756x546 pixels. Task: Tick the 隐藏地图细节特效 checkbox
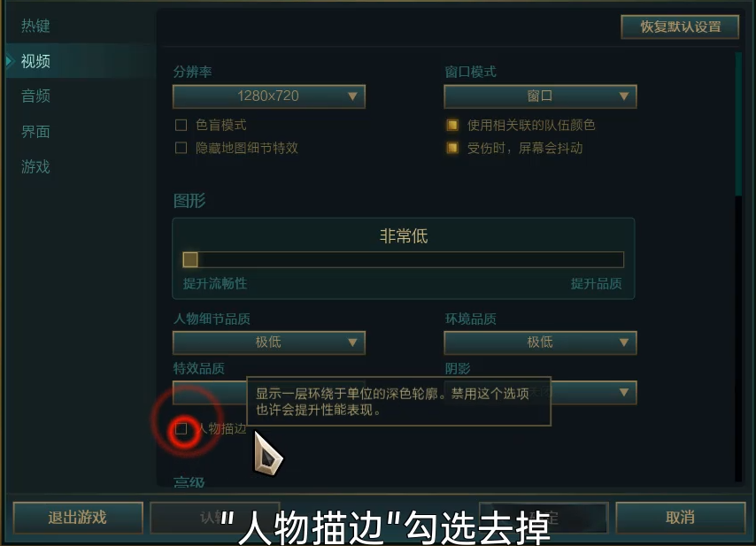(x=181, y=148)
